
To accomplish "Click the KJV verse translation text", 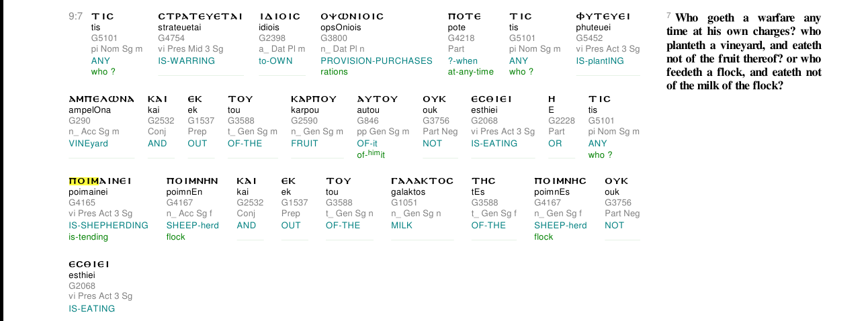I will [x=744, y=52].
